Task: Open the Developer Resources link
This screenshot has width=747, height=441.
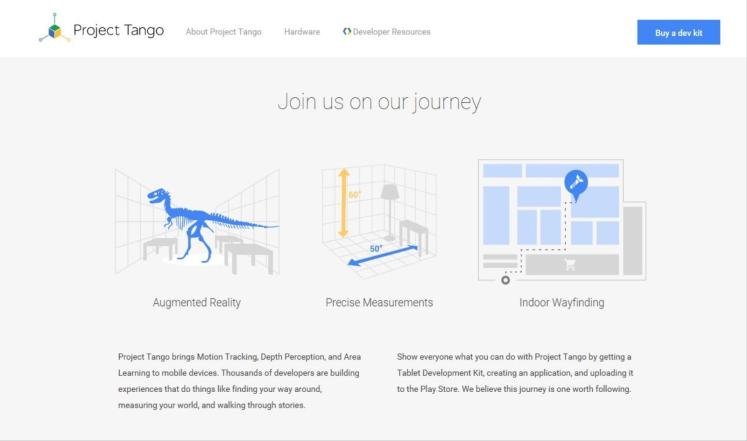Action: pyautogui.click(x=391, y=32)
